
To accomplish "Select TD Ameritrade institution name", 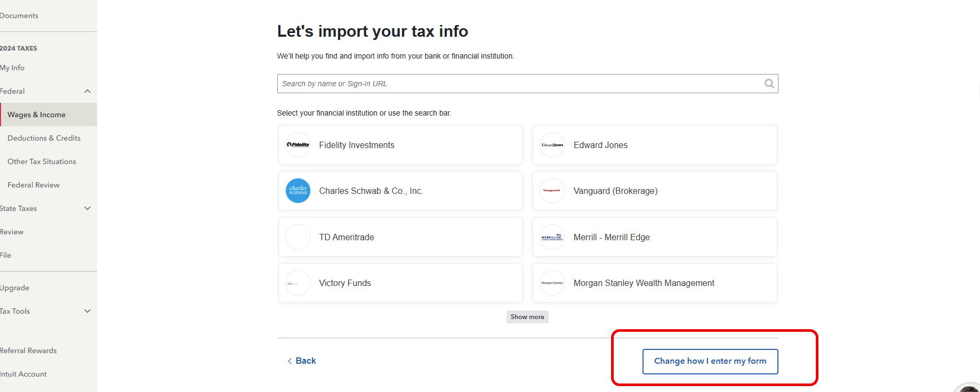I will tap(347, 237).
